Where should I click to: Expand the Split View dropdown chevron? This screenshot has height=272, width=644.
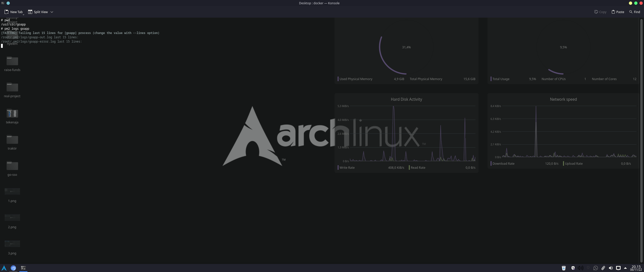[52, 12]
